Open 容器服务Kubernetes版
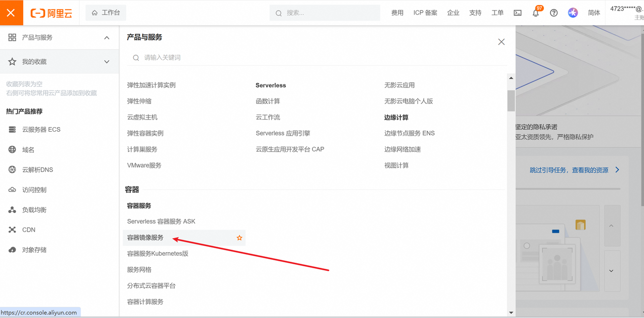644x318 pixels. pyautogui.click(x=158, y=254)
